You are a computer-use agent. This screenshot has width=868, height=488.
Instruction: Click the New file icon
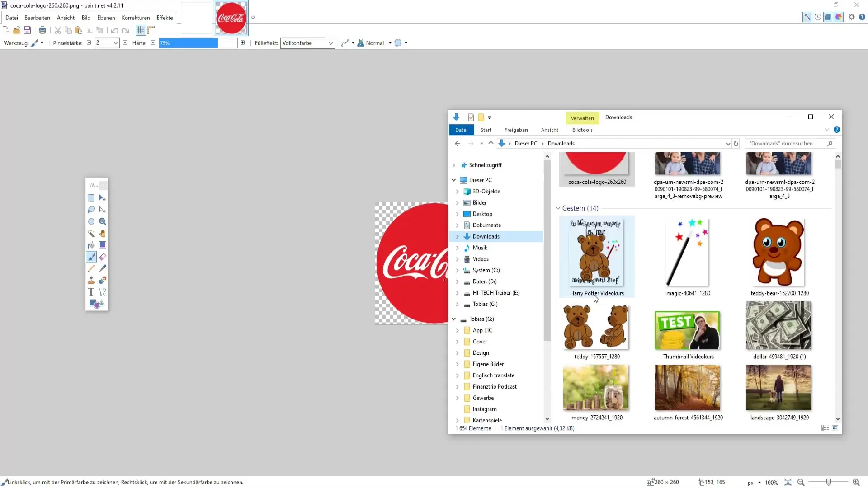click(x=6, y=30)
